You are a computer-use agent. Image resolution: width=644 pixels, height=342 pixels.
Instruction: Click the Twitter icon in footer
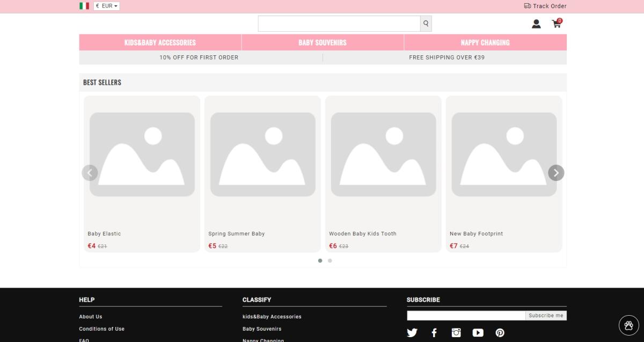click(x=412, y=333)
